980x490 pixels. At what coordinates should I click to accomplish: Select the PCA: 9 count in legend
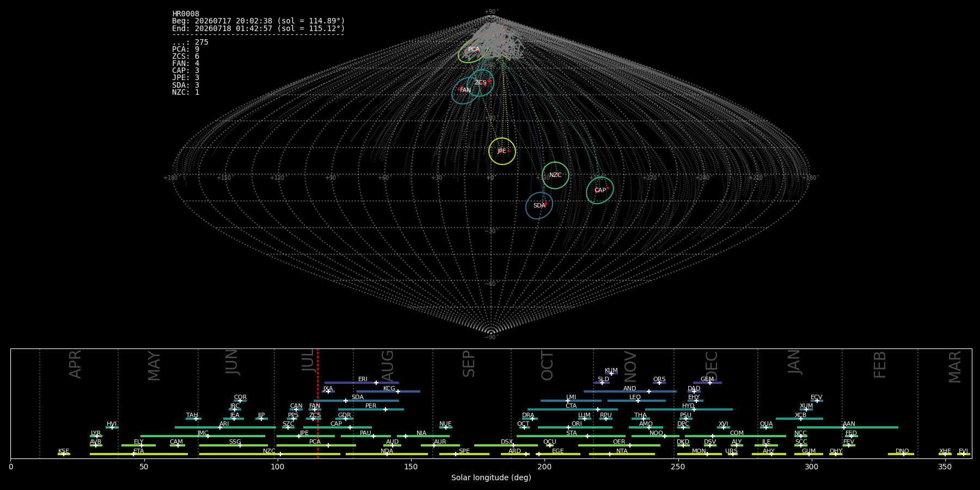186,49
